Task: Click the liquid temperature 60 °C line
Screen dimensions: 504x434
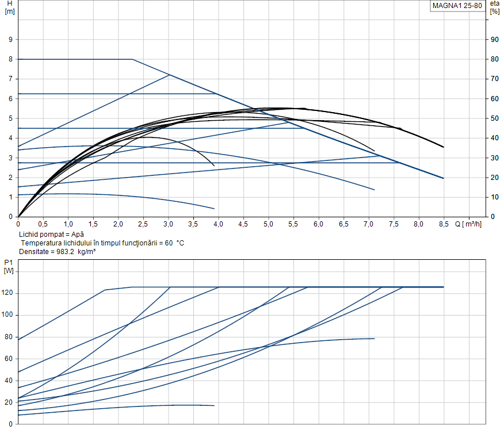Action: point(102,243)
